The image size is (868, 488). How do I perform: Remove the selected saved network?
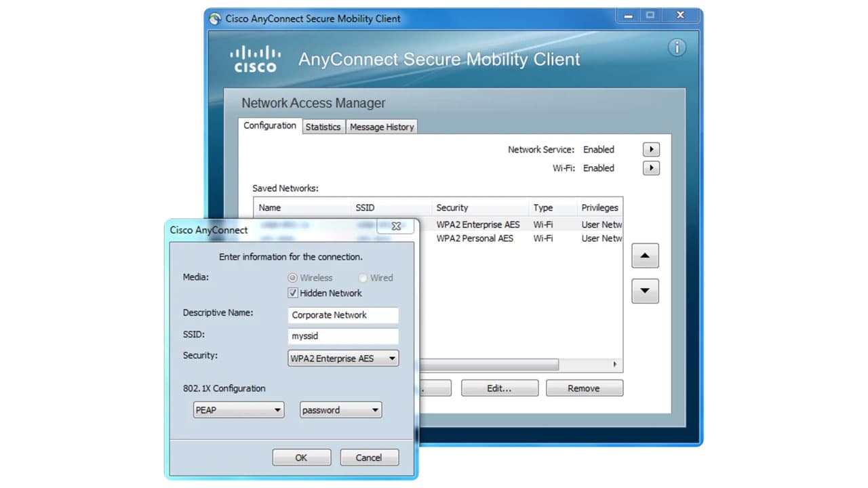584,388
